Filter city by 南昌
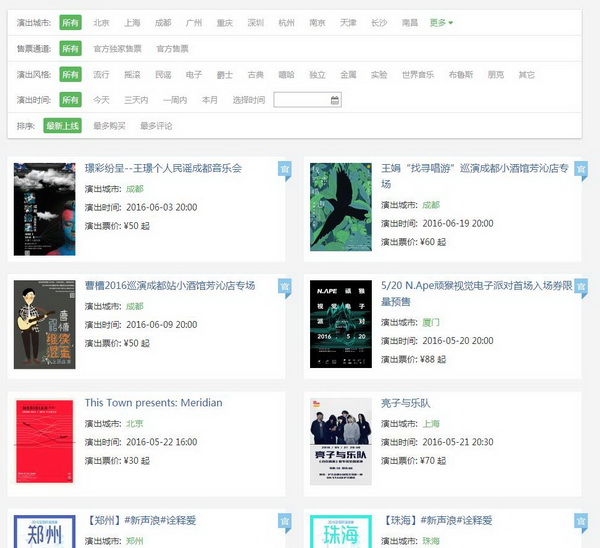 tap(410, 23)
